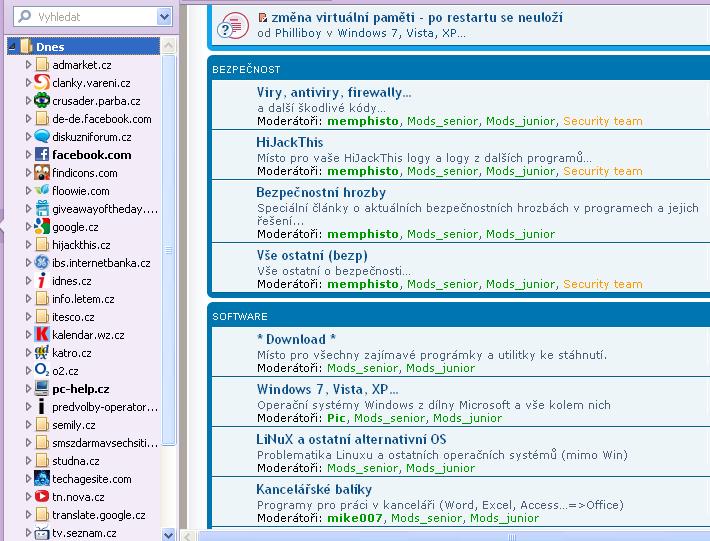Open the HiJackThis forum section
The width and height of the screenshot is (710, 541).
pyautogui.click(x=289, y=142)
